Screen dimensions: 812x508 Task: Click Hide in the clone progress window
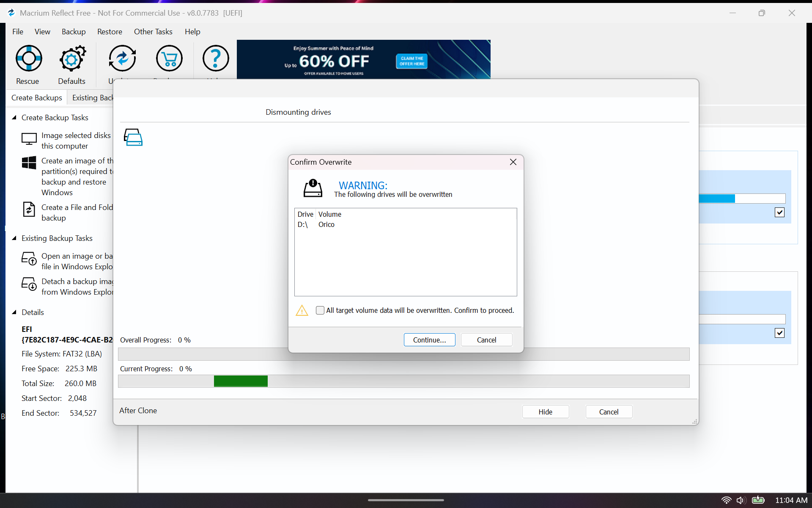click(545, 412)
